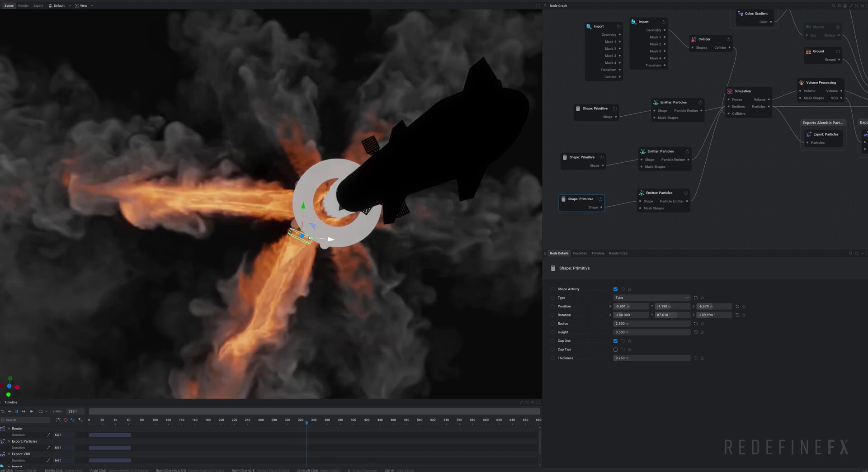Click the viewport orientation axis widget
The width and height of the screenshot is (868, 472).
pyautogui.click(x=9, y=387)
